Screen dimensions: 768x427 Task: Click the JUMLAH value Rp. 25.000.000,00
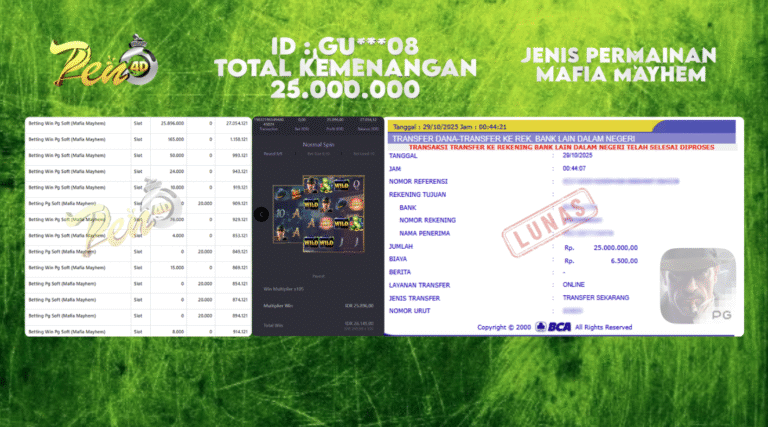point(601,248)
